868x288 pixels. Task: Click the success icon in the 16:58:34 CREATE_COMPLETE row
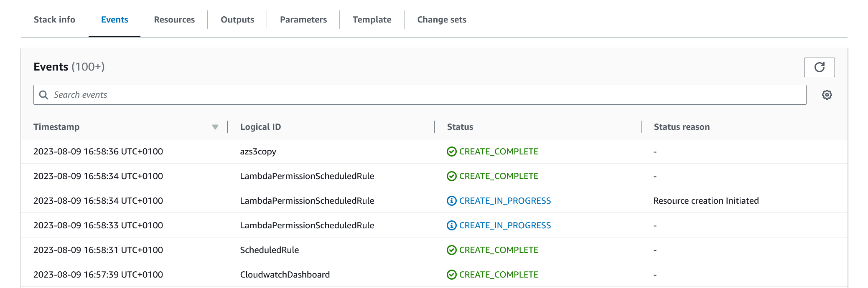451,176
